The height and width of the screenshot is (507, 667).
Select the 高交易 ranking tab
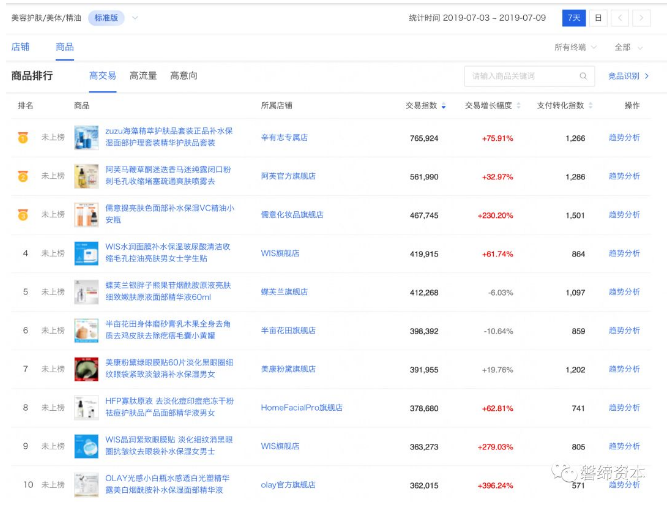click(x=103, y=76)
